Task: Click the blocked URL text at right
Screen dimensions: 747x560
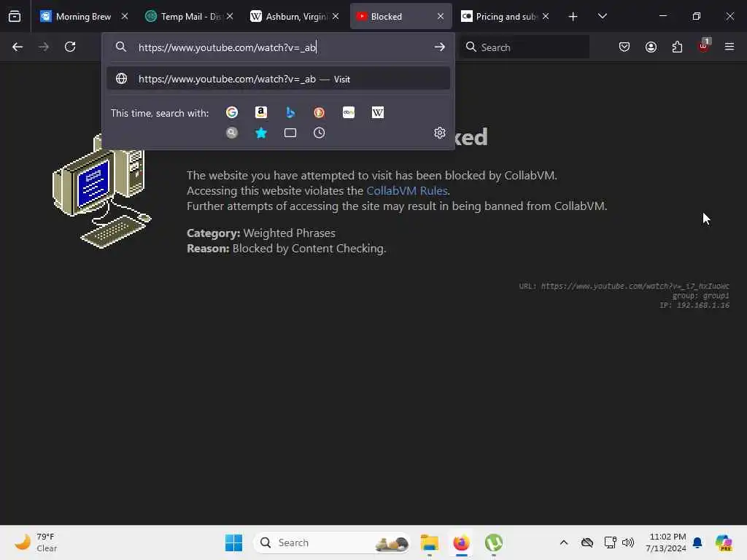Action: pos(624,286)
